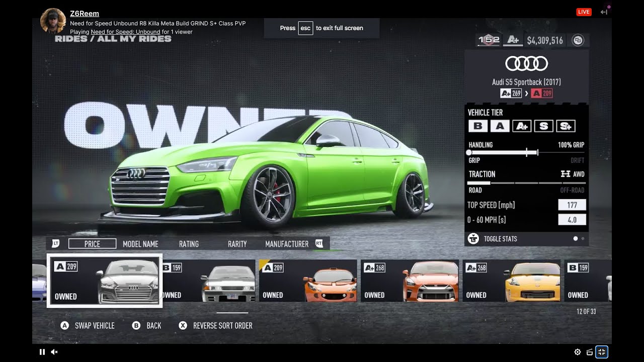Click the 0-60 MPH value 4.0
Viewport: 644px width, 362px height.
click(x=572, y=220)
